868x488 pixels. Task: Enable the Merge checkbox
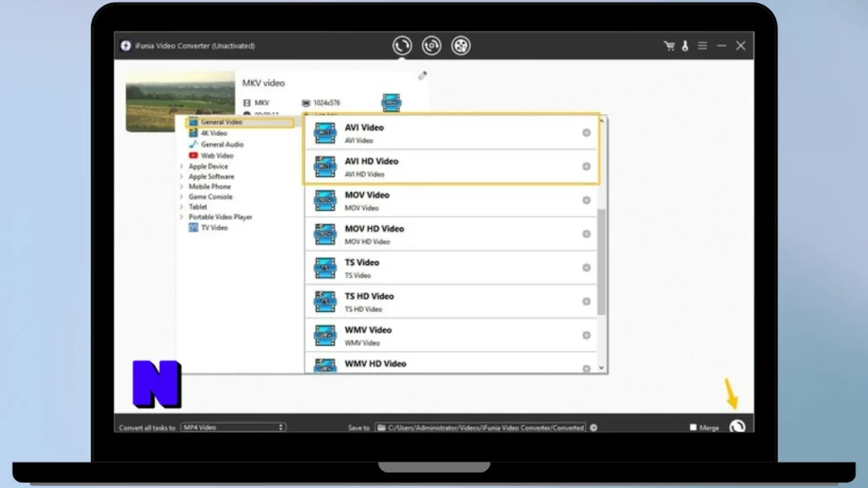click(693, 427)
